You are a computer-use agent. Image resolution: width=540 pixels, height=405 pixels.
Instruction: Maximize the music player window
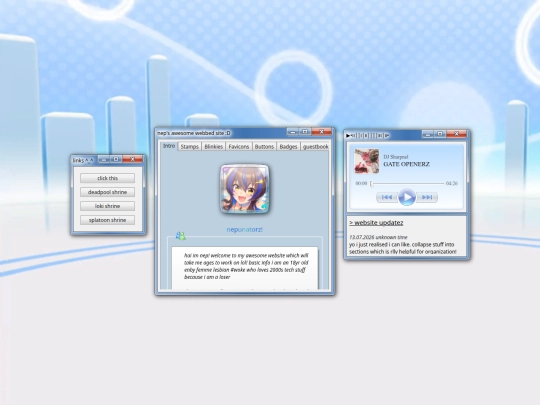[x=440, y=134]
